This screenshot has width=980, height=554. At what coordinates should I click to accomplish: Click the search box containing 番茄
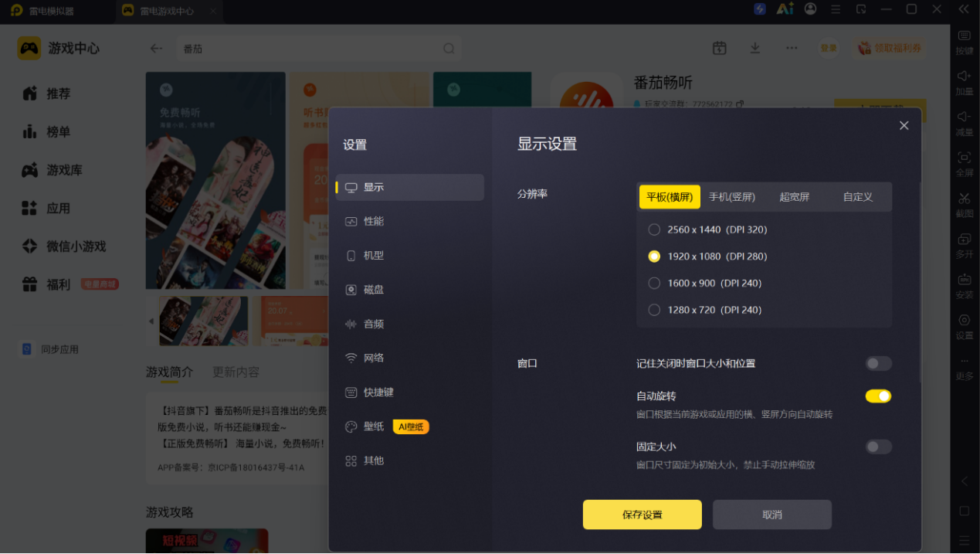pyautogui.click(x=319, y=49)
